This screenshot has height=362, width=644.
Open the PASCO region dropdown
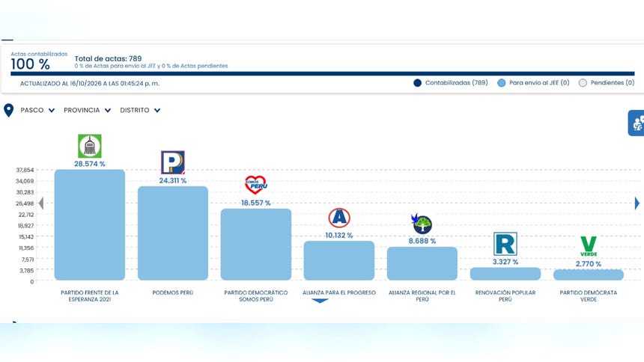pos(37,110)
